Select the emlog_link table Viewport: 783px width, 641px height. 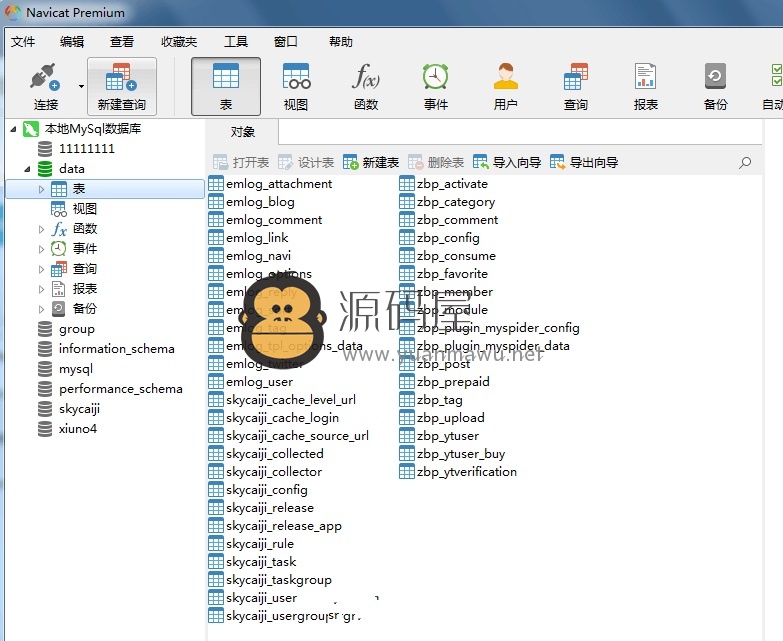pyautogui.click(x=249, y=238)
